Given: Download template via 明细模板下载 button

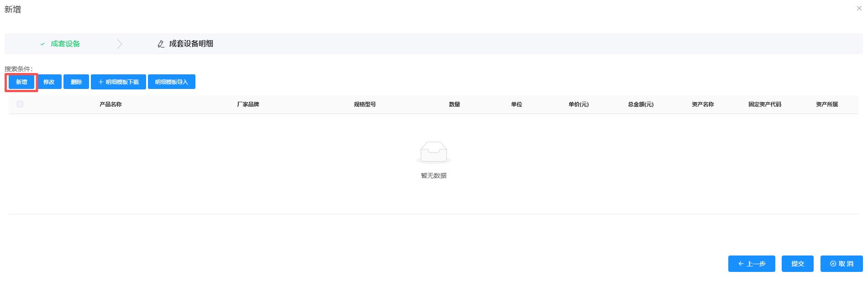Looking at the screenshot, I should click(x=118, y=82).
